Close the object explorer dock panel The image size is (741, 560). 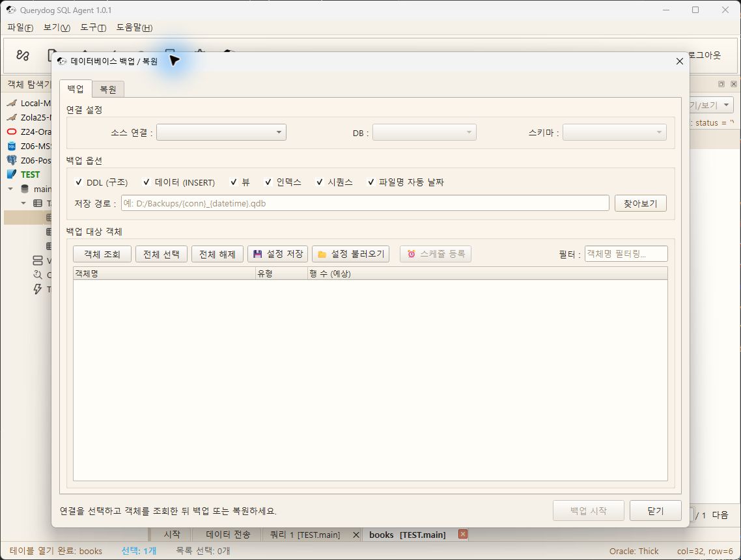pos(733,84)
